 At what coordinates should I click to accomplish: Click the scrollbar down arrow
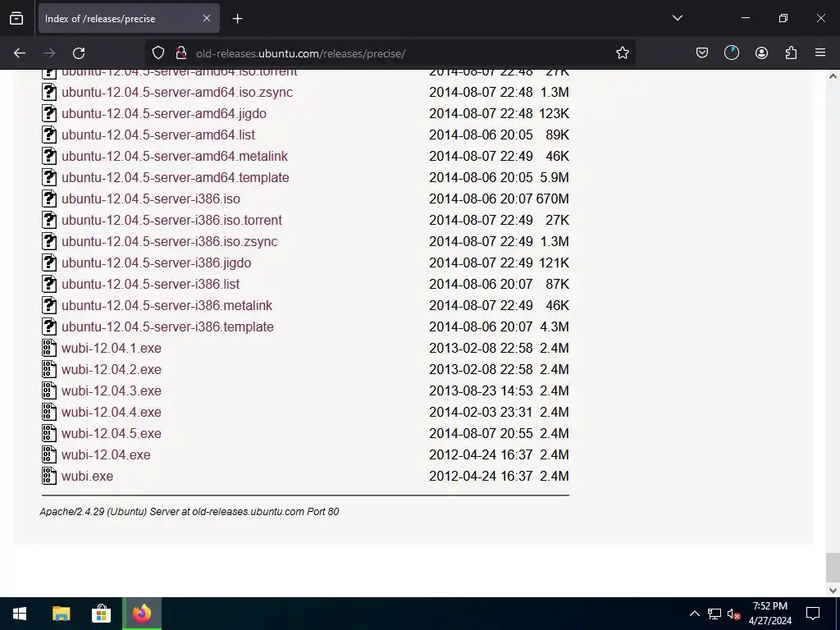[x=833, y=591]
